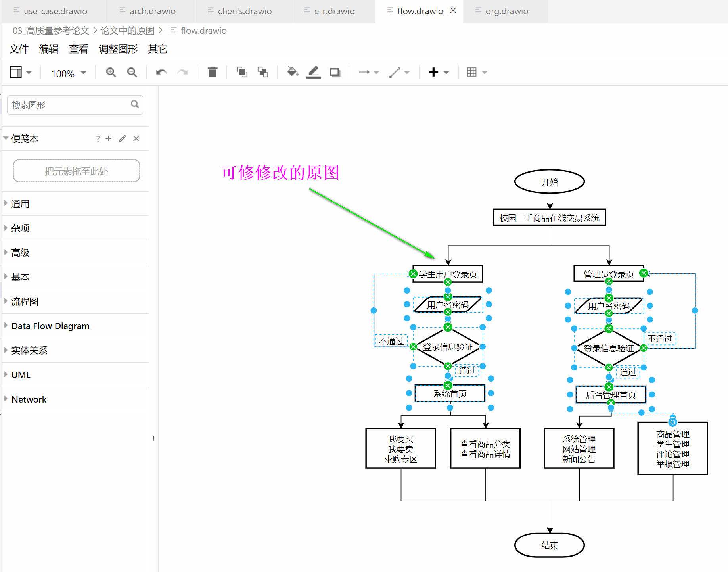The height and width of the screenshot is (572, 728).
Task: Open the 调整图形 menu
Action: pos(118,49)
